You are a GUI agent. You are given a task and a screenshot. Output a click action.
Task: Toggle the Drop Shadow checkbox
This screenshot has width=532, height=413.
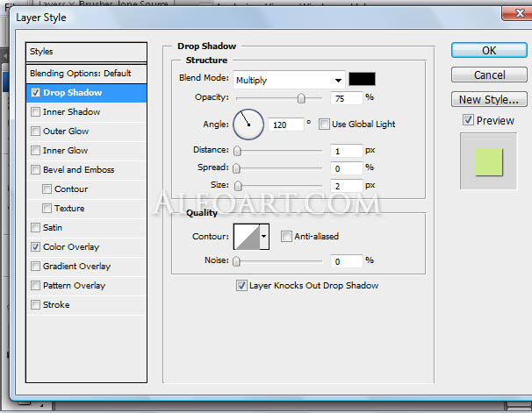(x=36, y=92)
